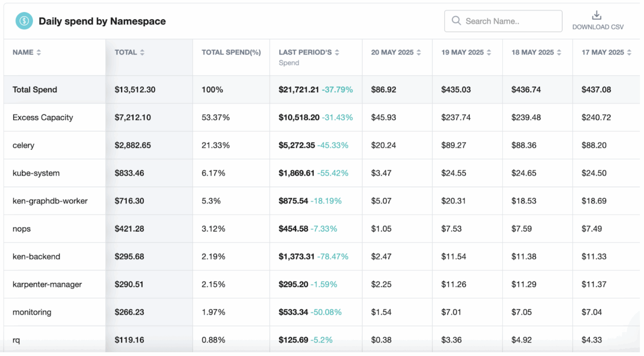The image size is (644, 356).
Task: Sort the 18 MAY 2025 column
Action: [x=559, y=52]
